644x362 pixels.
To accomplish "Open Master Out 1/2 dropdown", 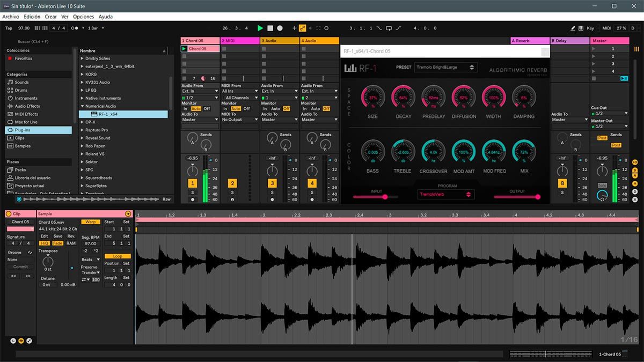I will pos(609,128).
